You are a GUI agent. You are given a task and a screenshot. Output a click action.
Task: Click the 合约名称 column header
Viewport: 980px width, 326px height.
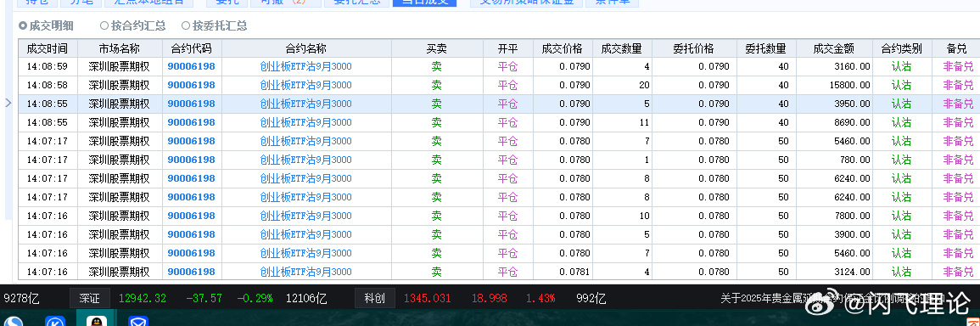(306, 48)
